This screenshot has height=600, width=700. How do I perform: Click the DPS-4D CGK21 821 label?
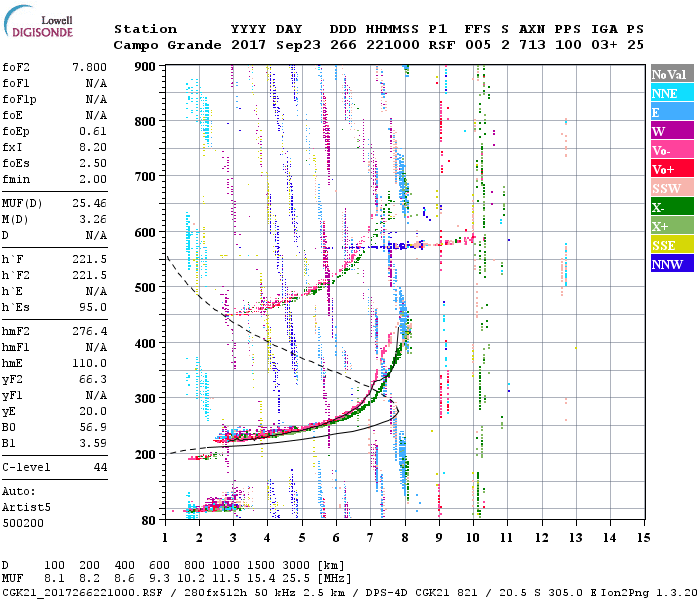(422, 593)
